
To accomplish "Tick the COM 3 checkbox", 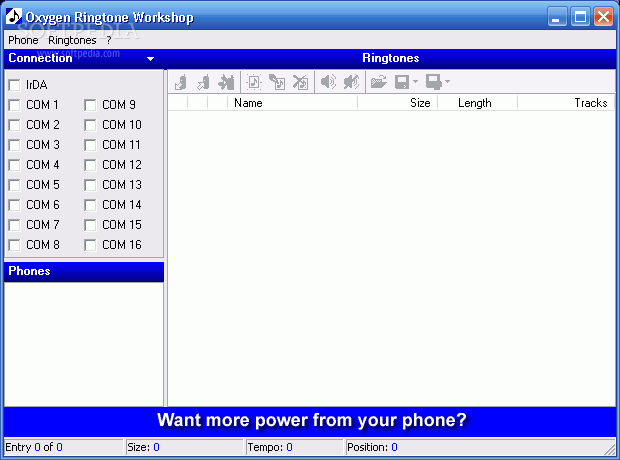I will click(x=14, y=145).
